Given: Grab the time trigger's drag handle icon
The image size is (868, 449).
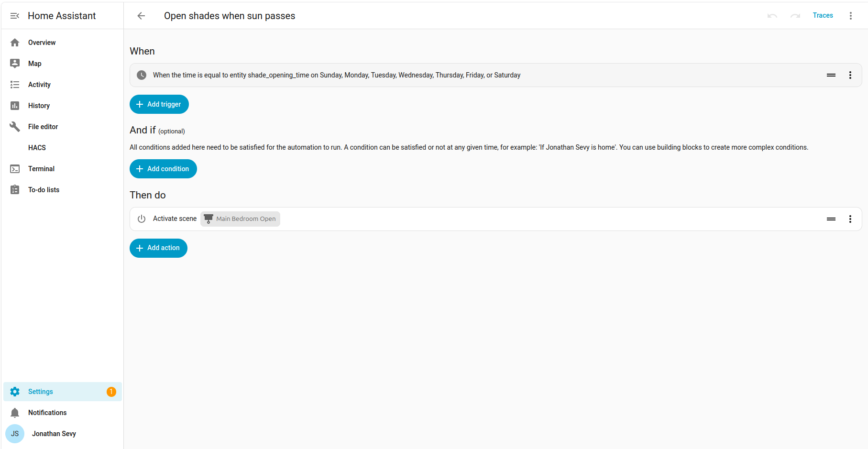Looking at the screenshot, I should [x=831, y=75].
